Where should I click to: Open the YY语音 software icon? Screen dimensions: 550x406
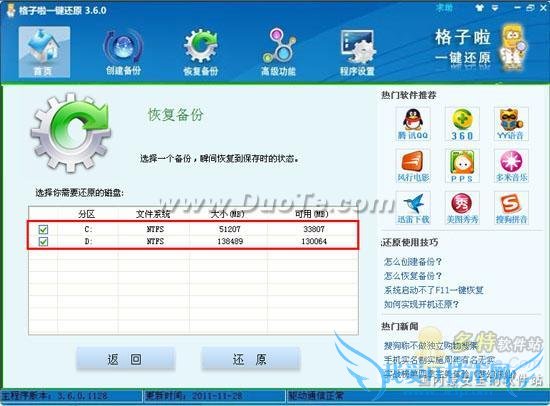coord(511,124)
